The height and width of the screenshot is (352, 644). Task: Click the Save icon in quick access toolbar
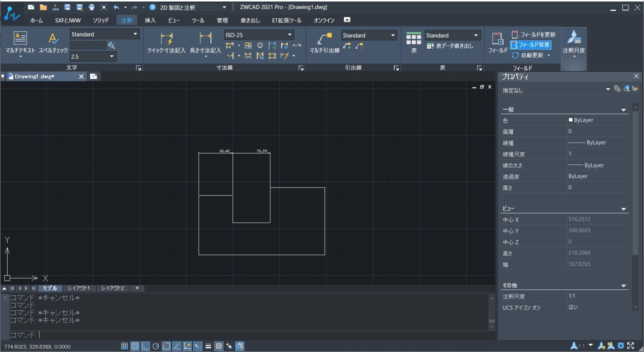67,7
